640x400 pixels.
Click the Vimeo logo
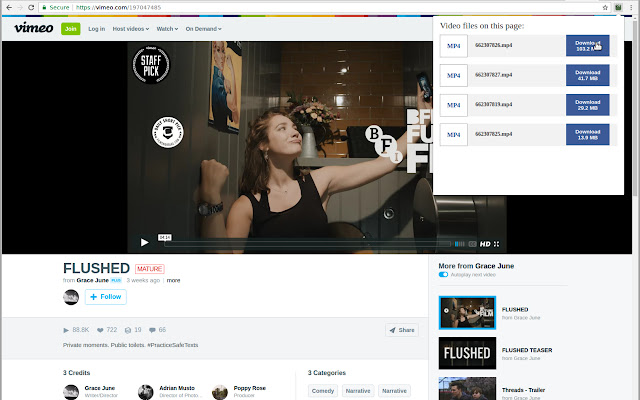tap(34, 28)
